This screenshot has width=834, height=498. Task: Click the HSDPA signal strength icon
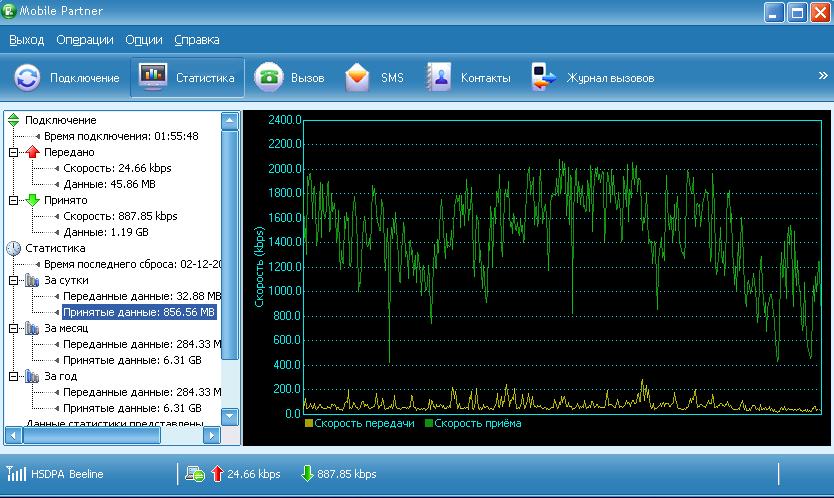tap(16, 473)
